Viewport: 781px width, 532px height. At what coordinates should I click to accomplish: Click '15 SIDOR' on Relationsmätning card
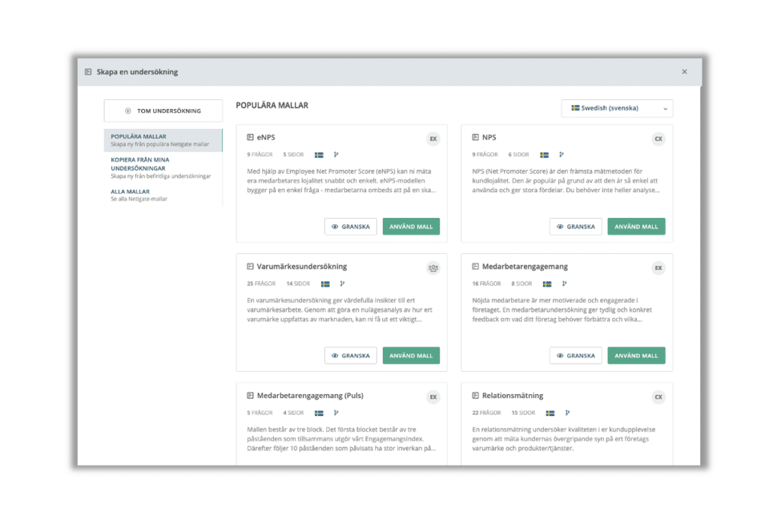[523, 413]
